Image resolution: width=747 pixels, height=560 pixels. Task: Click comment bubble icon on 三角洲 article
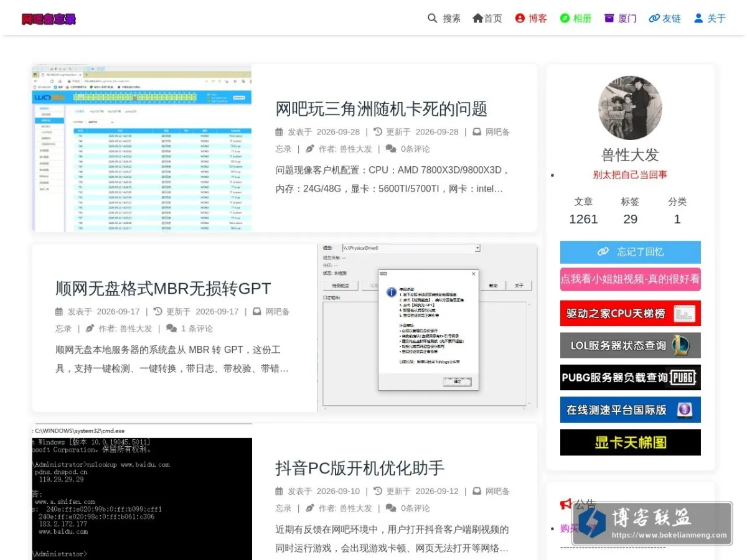click(x=391, y=149)
